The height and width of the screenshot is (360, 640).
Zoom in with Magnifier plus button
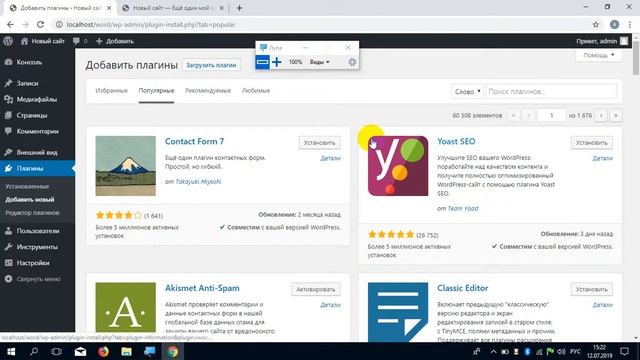pos(277,62)
